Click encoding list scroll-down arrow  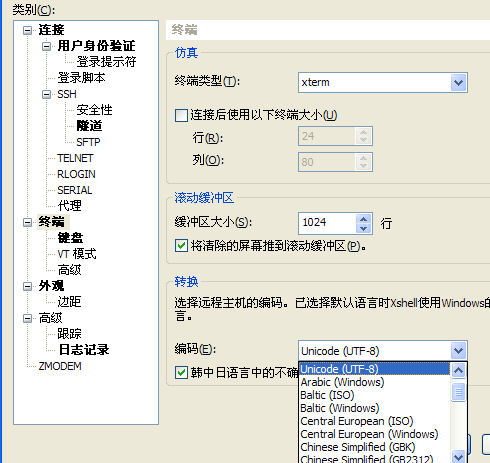459,456
